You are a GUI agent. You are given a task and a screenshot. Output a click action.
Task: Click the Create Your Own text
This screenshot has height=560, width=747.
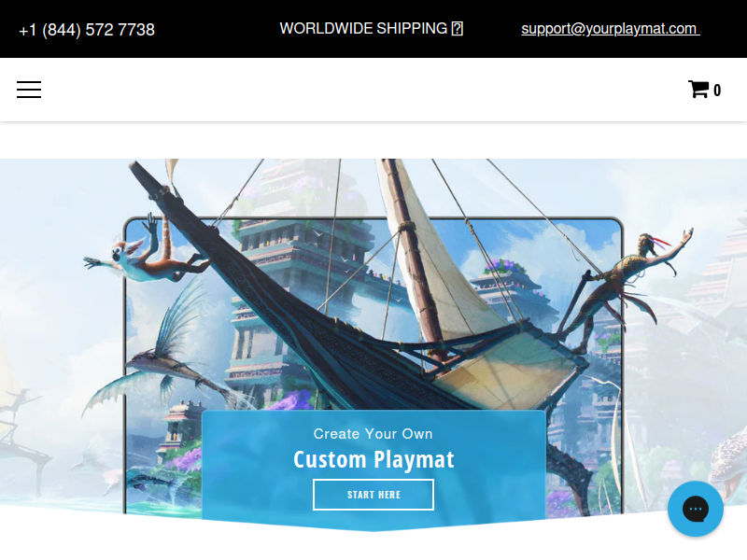coord(373,434)
